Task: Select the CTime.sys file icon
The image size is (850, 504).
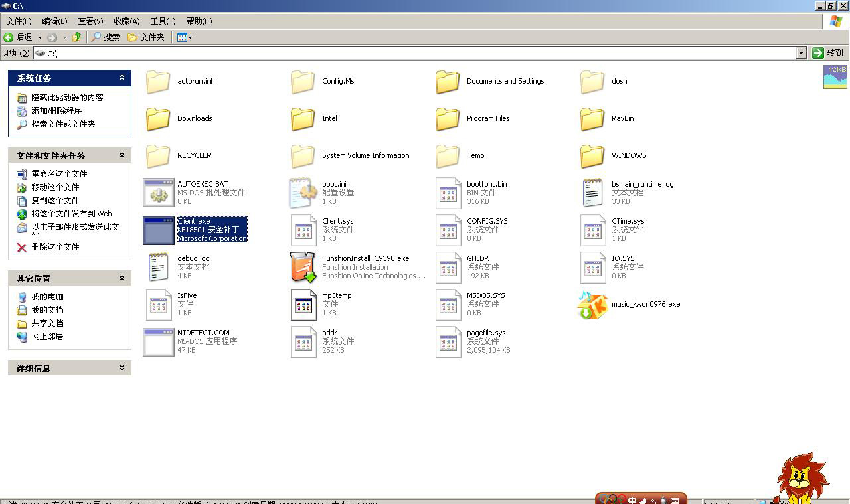Action: point(593,230)
